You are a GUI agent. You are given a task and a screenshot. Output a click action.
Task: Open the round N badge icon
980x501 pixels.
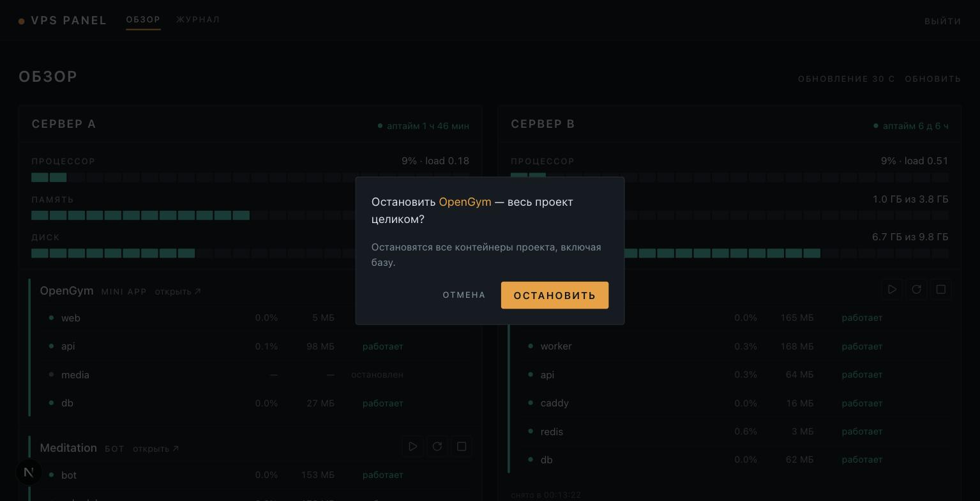pos(28,472)
